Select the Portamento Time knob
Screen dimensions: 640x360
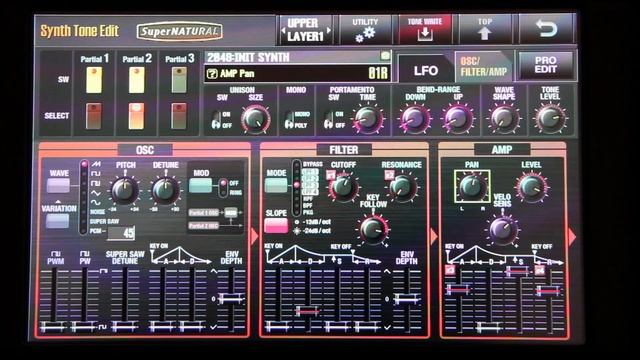pyautogui.click(x=368, y=119)
